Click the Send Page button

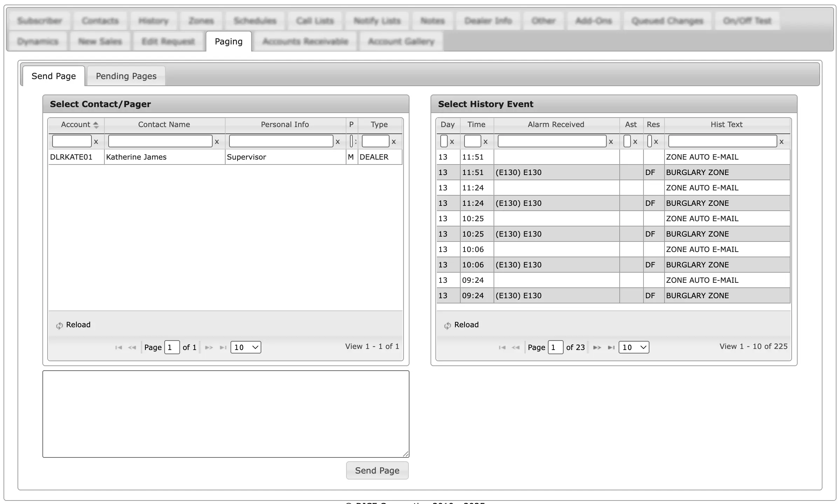click(377, 470)
